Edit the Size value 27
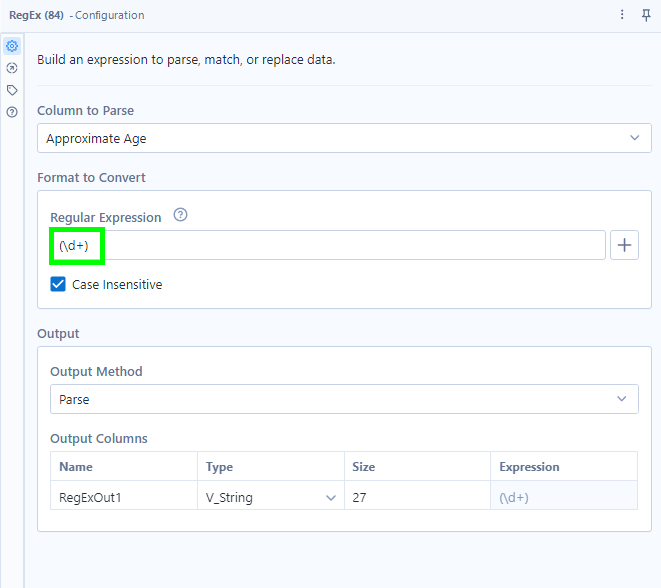The image size is (661, 588). click(417, 497)
